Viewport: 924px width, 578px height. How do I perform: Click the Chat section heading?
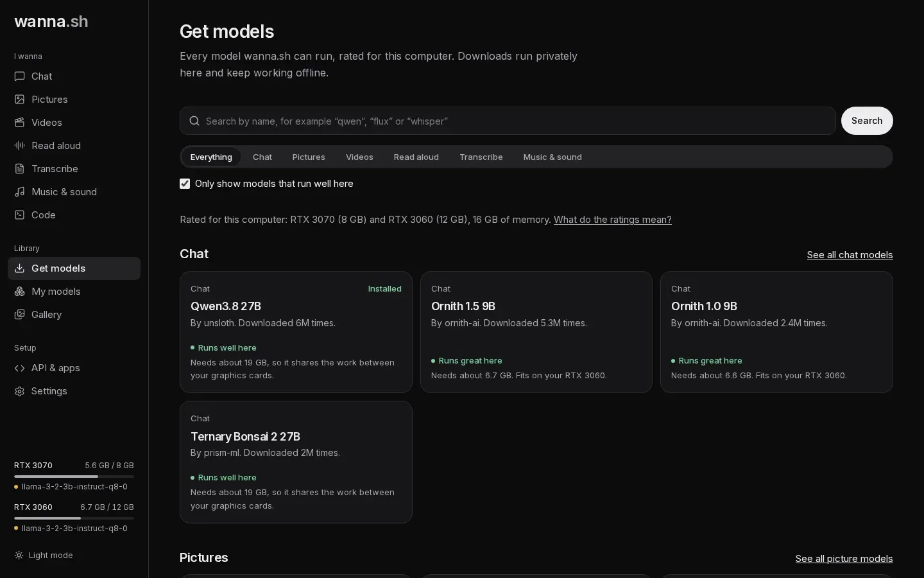click(194, 254)
